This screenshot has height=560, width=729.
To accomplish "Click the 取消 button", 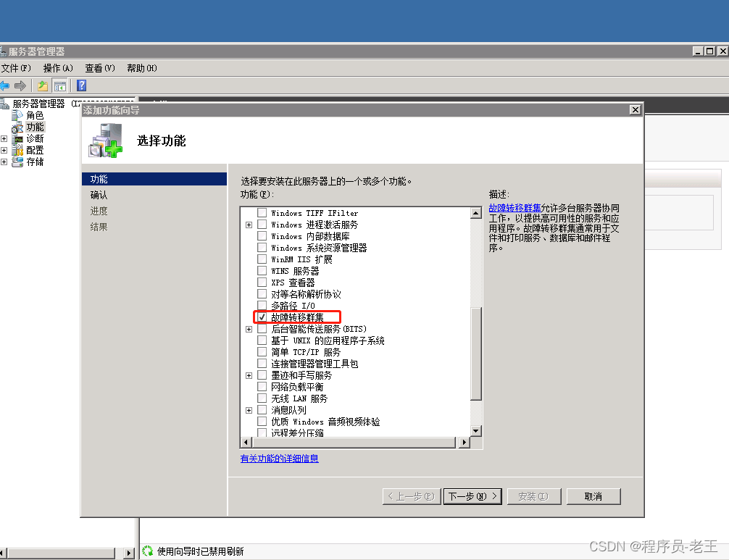I will [593, 496].
